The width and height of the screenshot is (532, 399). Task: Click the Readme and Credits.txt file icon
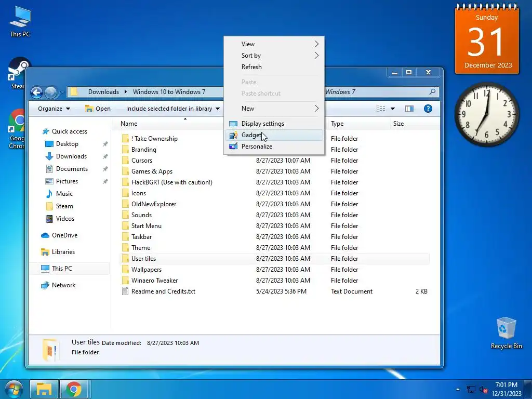click(x=125, y=291)
